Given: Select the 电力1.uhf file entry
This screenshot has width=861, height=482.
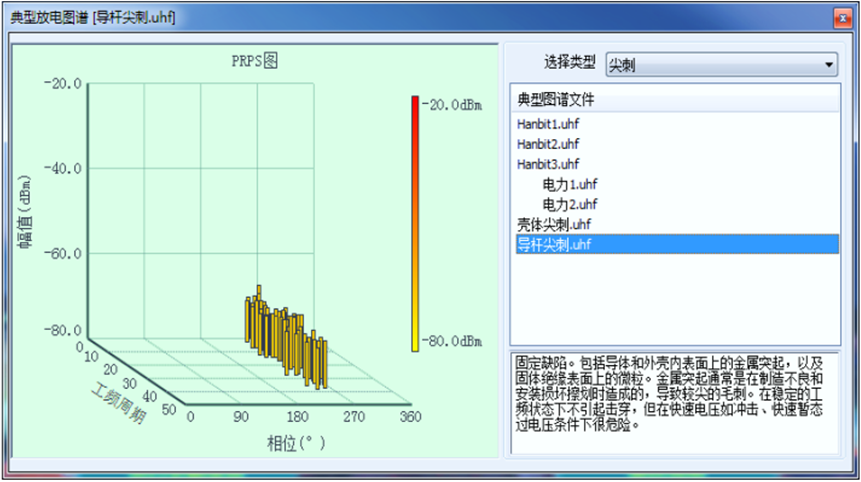Looking at the screenshot, I should pos(570,184).
